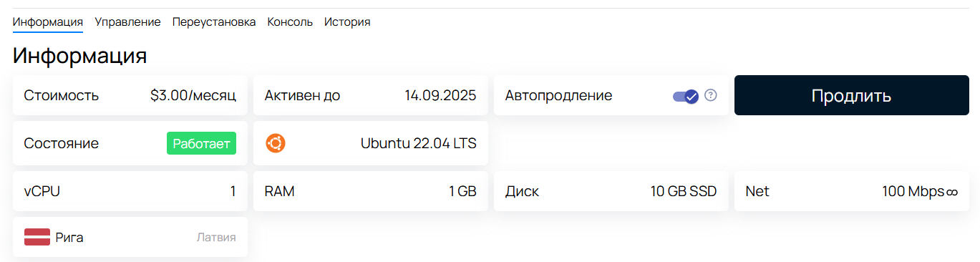Click the Latvia flag icon
Image resolution: width=980 pixels, height=262 pixels.
(x=37, y=237)
